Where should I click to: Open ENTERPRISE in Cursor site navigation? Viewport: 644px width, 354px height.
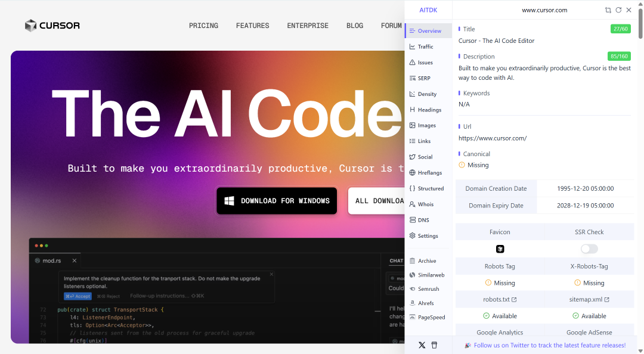pyautogui.click(x=308, y=26)
